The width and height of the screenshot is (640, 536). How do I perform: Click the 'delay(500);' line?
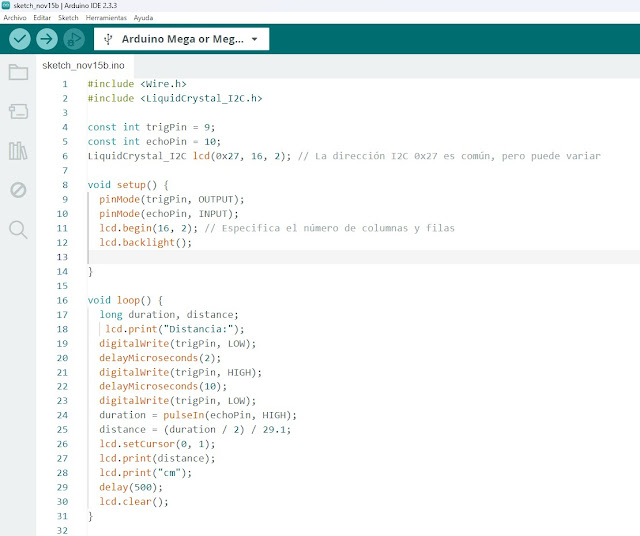coord(131,487)
